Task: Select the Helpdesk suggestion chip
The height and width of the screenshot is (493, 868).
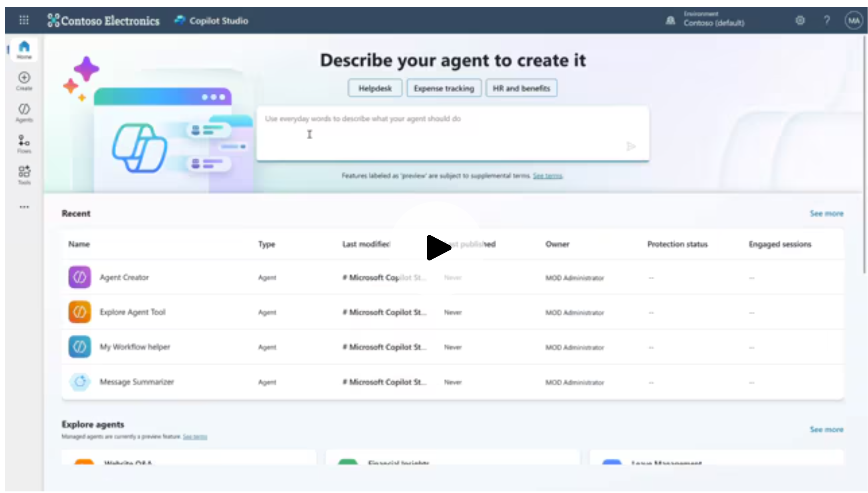Action: tap(375, 88)
